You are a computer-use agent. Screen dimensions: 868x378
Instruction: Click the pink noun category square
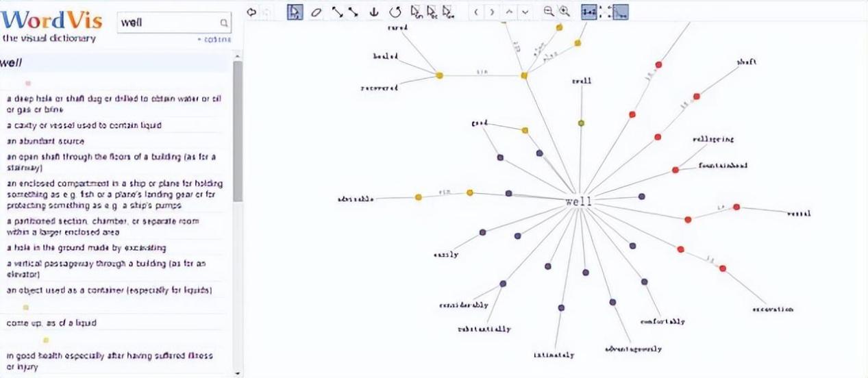point(28,84)
